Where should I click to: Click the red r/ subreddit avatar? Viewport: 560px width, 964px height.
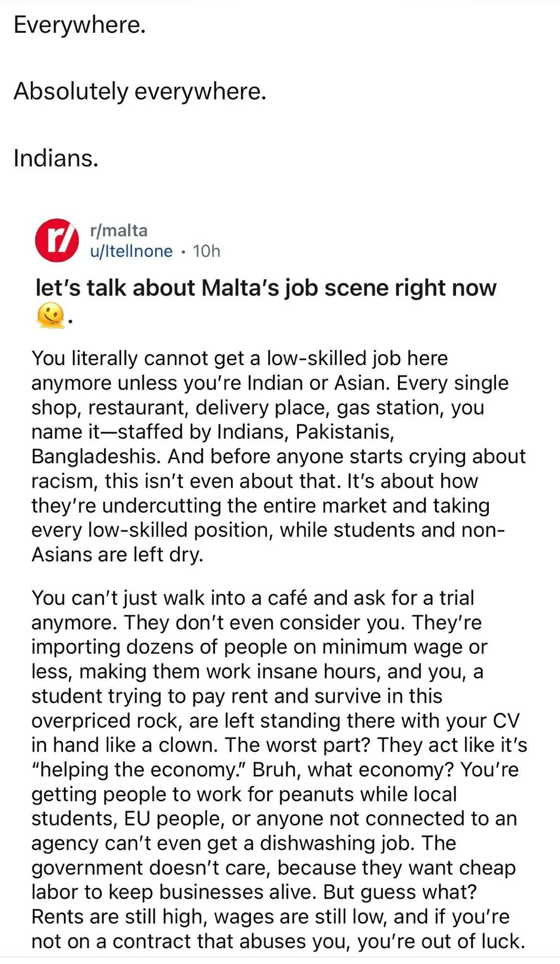click(56, 240)
